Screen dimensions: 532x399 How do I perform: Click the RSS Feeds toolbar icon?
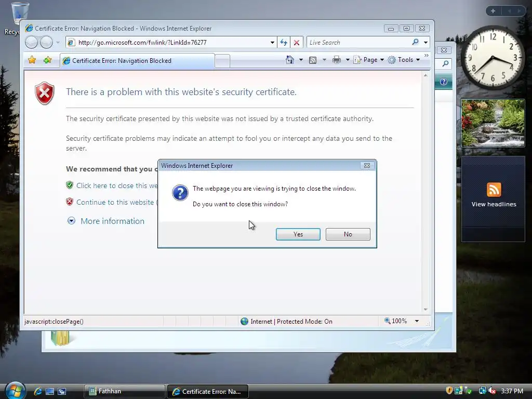[313, 60]
